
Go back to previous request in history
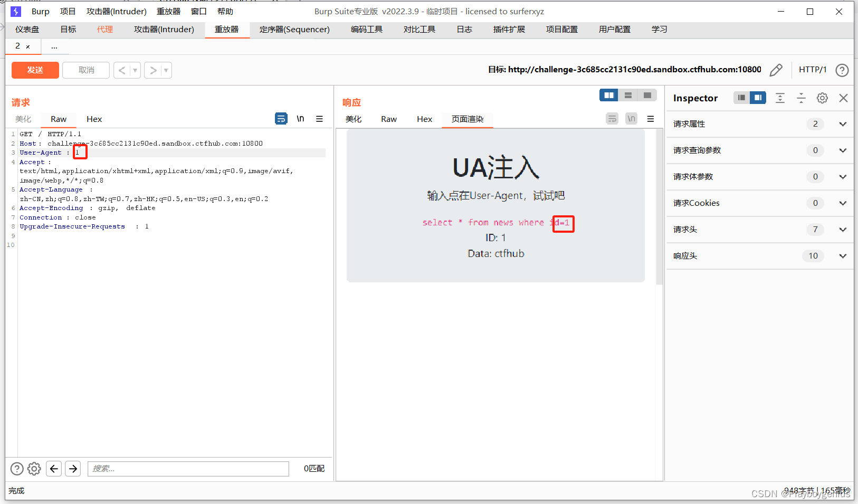click(x=122, y=70)
